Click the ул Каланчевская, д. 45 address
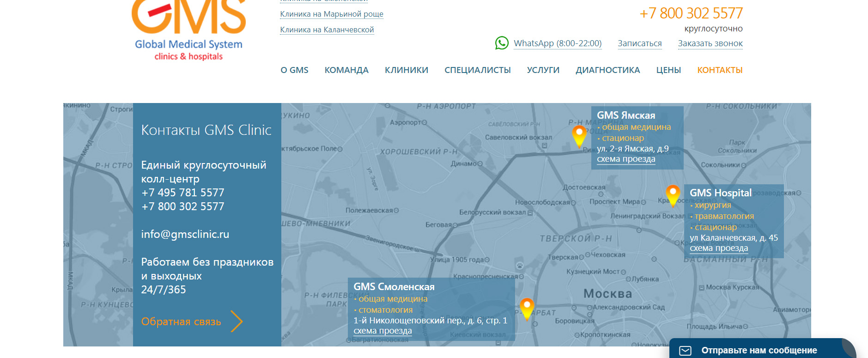The image size is (868, 358). tap(734, 238)
